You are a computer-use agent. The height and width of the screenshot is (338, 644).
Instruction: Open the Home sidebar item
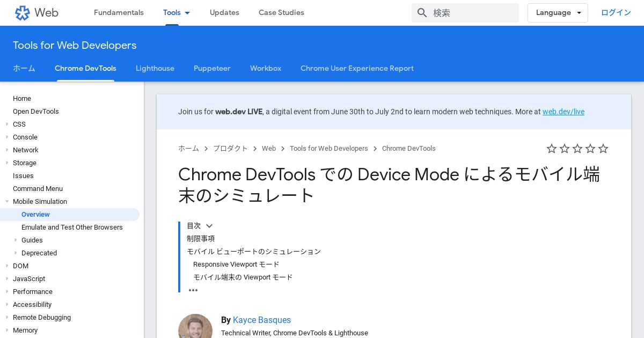coord(22,99)
